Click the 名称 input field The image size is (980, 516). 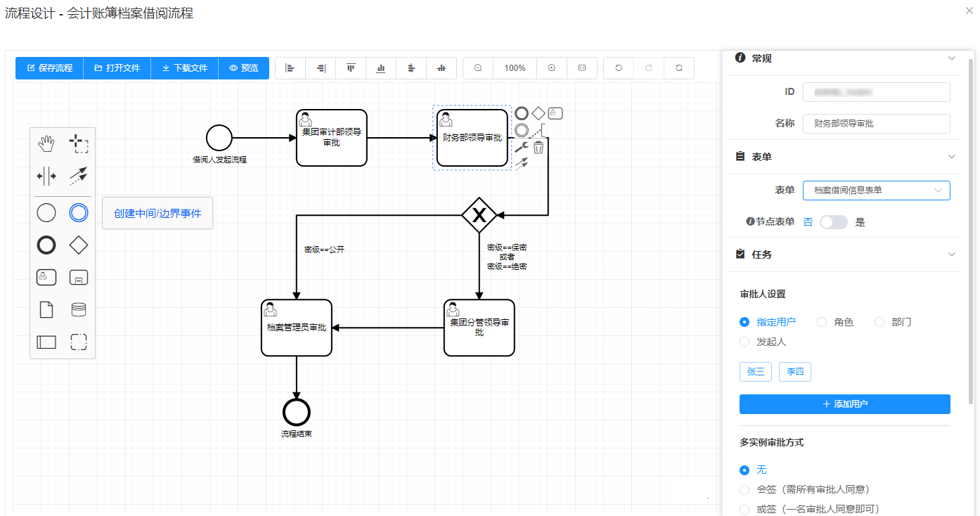point(877,124)
